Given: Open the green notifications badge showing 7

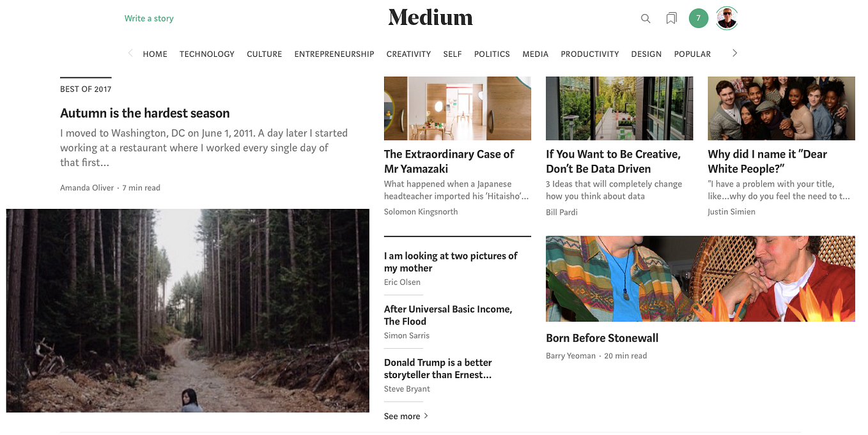Looking at the screenshot, I should pos(699,19).
